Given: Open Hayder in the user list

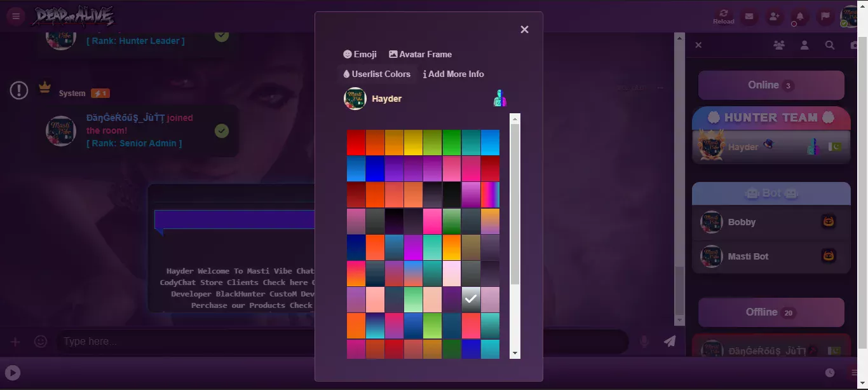Looking at the screenshot, I should (x=771, y=147).
